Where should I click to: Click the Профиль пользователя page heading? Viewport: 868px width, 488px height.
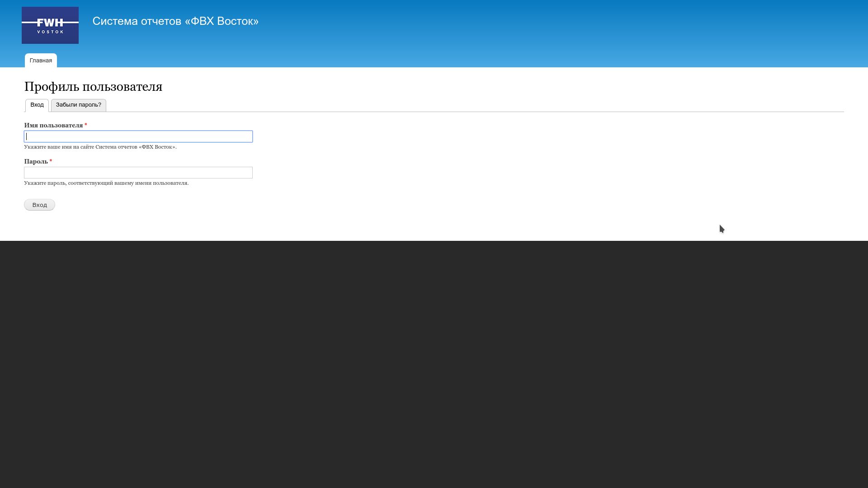pyautogui.click(x=93, y=87)
